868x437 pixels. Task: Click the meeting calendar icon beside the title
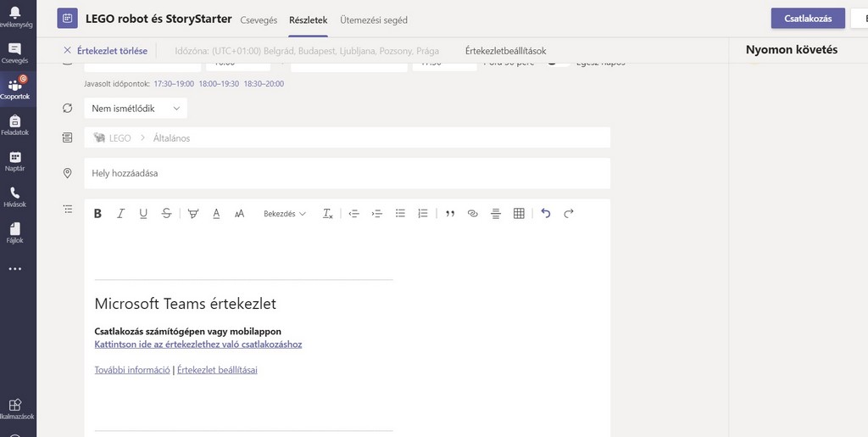pos(68,19)
